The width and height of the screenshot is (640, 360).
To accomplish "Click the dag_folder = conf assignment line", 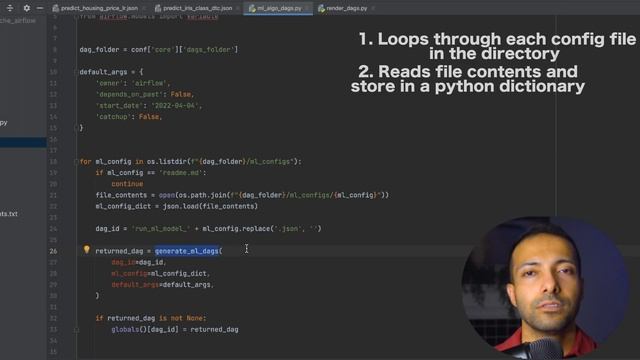I will [x=159, y=49].
